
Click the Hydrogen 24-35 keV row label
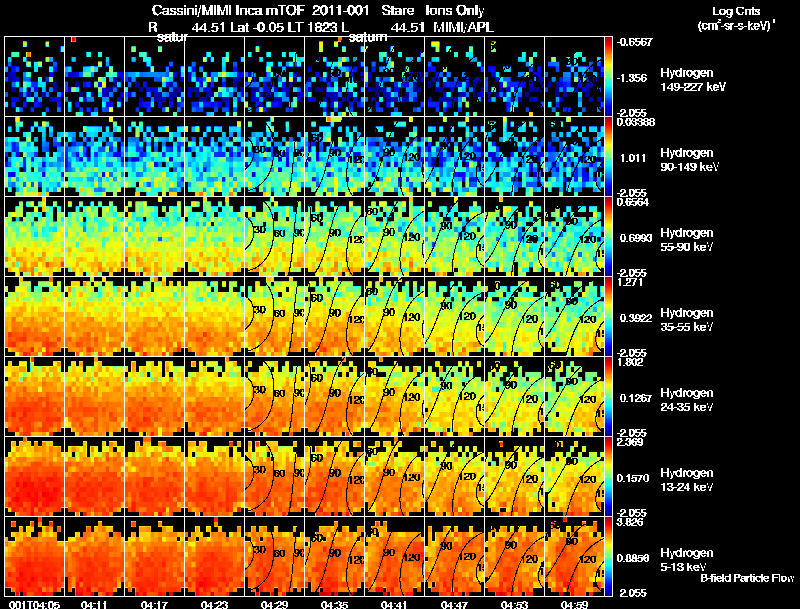pyautogui.click(x=687, y=400)
